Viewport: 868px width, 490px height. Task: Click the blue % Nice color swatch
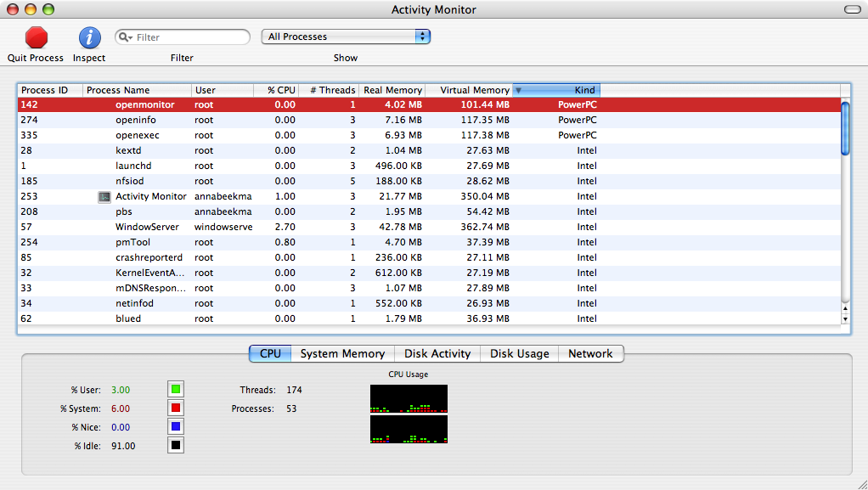pyautogui.click(x=176, y=427)
